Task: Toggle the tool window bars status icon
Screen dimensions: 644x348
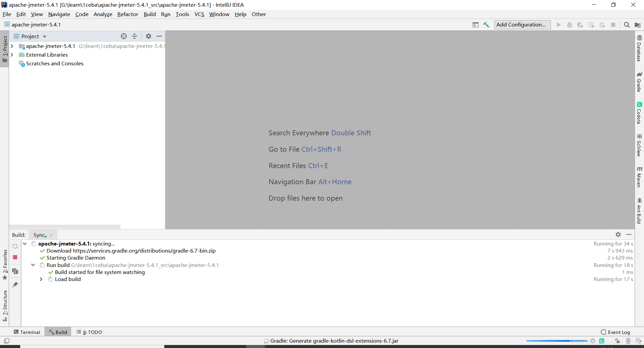Action: pos(7,341)
